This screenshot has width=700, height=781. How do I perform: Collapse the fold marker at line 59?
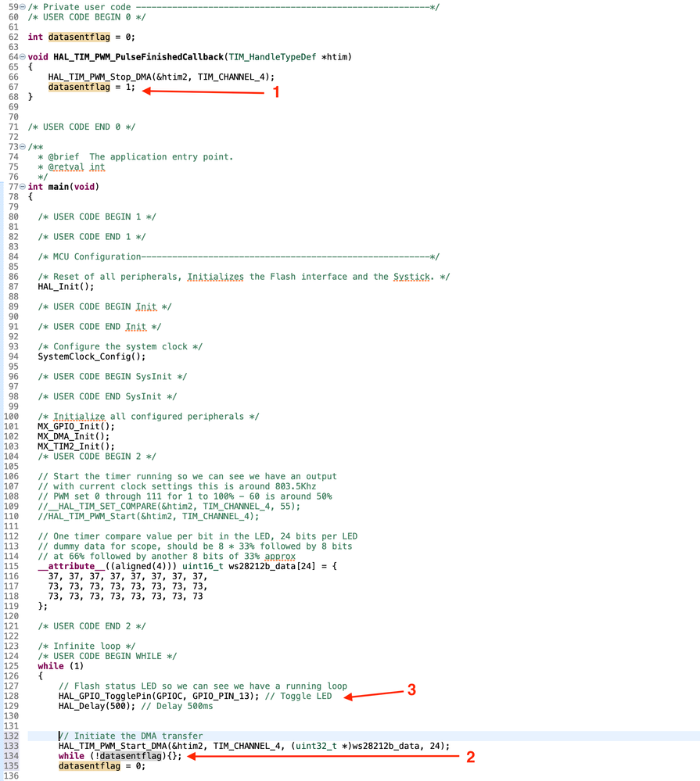[23, 7]
